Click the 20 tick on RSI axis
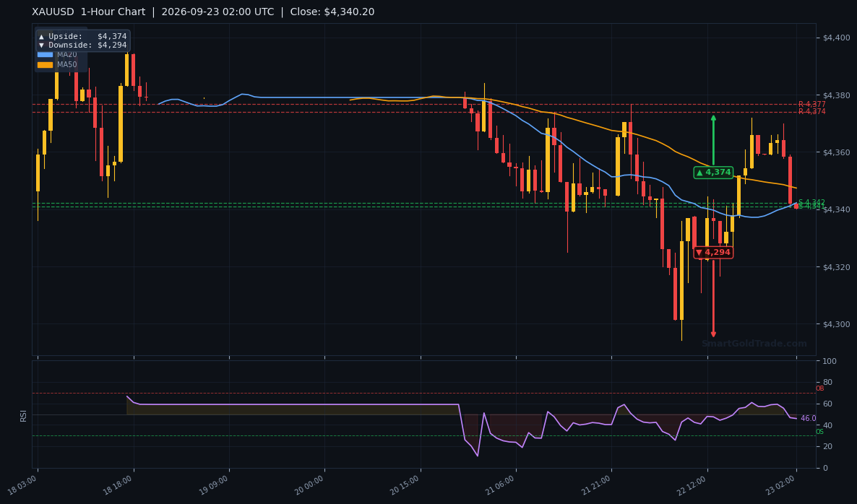 tap(827, 447)
